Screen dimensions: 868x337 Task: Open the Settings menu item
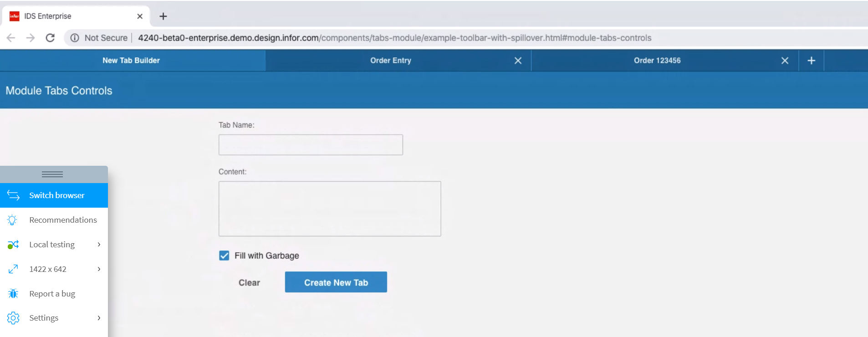[x=54, y=318]
